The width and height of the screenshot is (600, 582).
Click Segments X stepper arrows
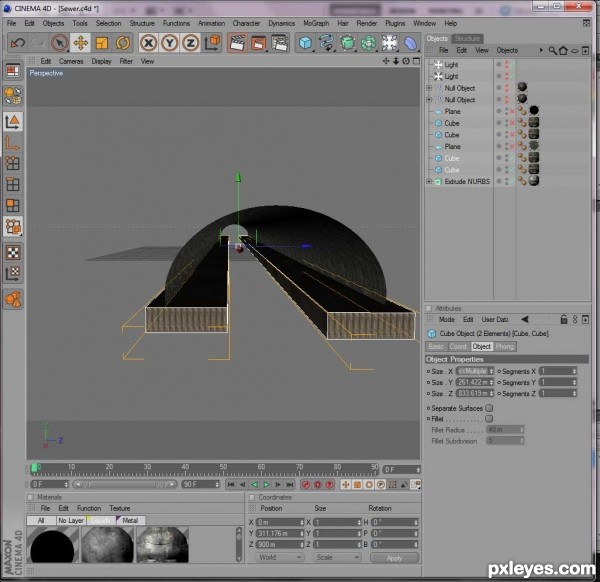coord(574,371)
